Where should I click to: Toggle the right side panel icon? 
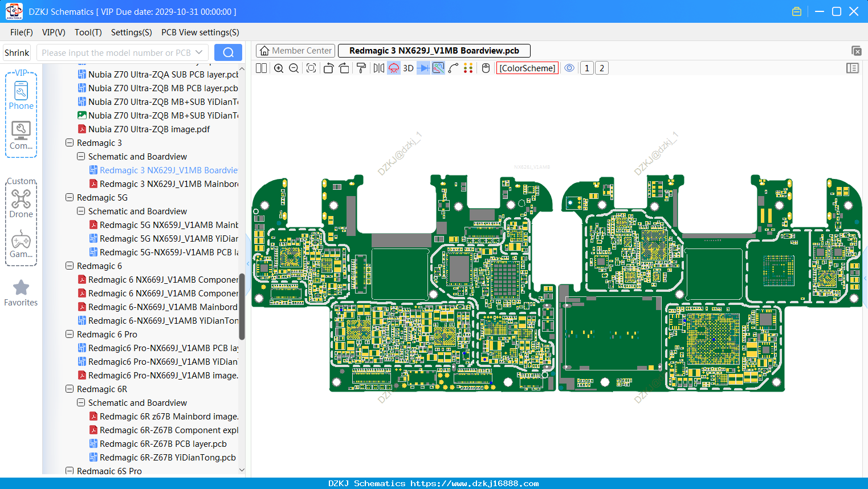(x=853, y=68)
